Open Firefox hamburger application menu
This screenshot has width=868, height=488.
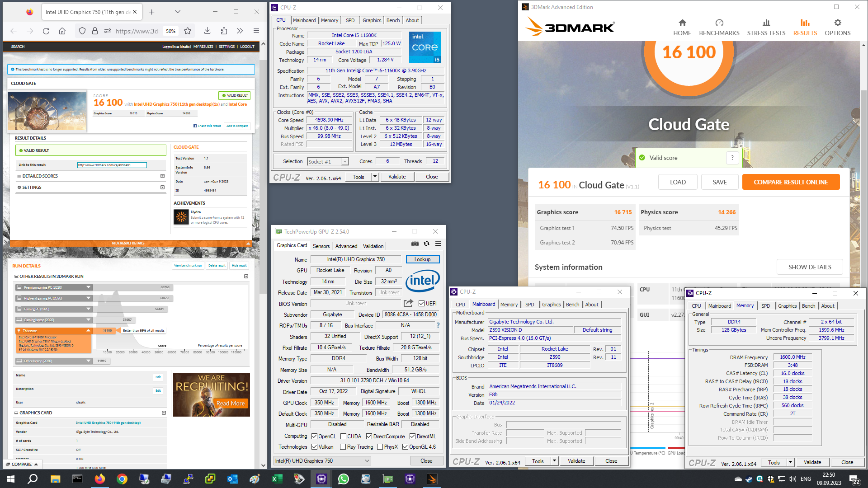coord(256,31)
